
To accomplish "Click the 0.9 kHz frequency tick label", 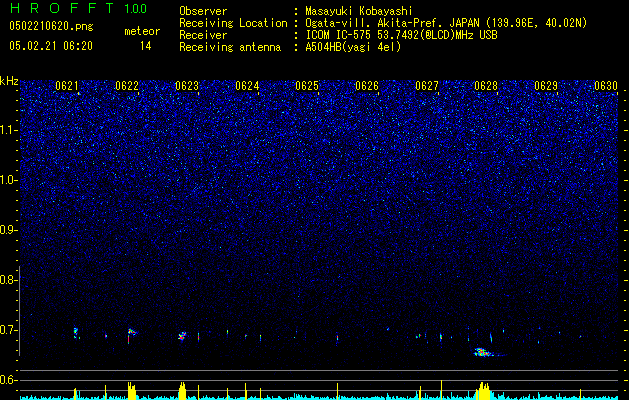I will [8, 230].
